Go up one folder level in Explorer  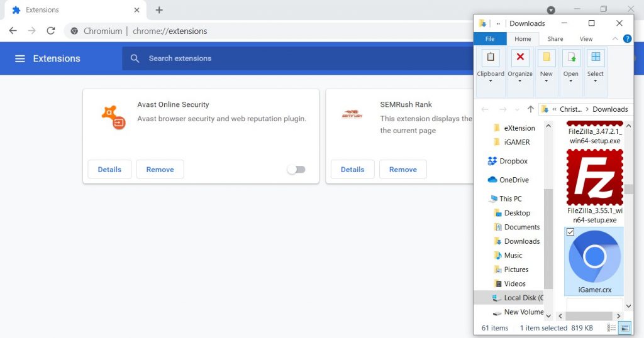pyautogui.click(x=531, y=109)
